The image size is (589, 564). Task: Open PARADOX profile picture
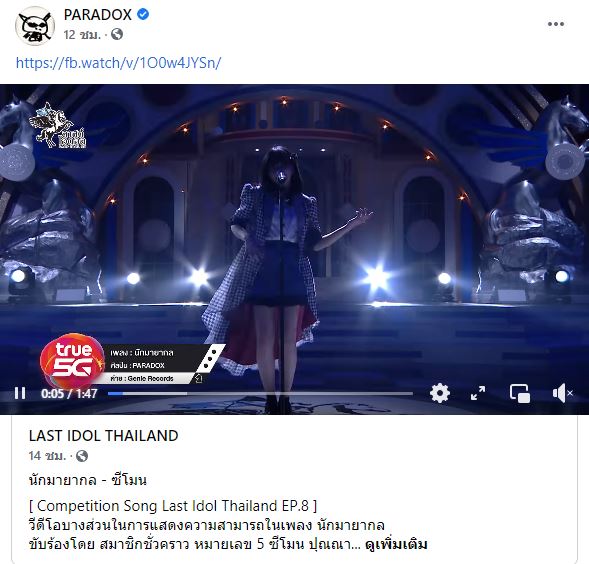35,26
